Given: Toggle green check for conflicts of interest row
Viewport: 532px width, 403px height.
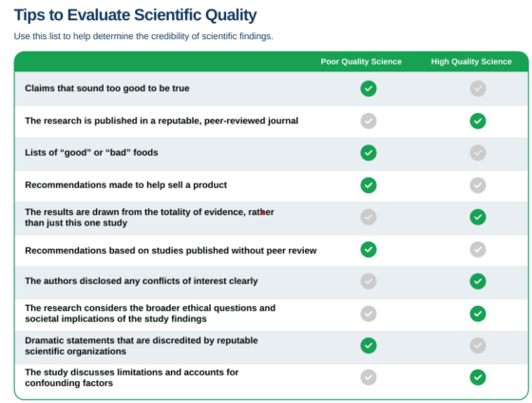Looking at the screenshot, I should click(478, 281).
